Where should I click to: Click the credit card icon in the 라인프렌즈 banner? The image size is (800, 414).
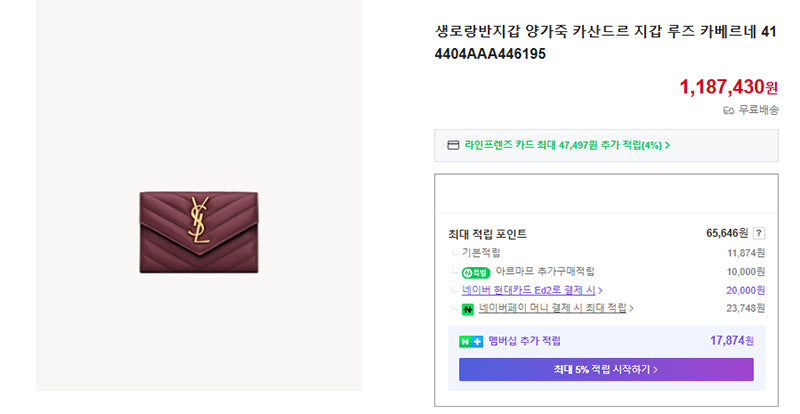point(453,145)
